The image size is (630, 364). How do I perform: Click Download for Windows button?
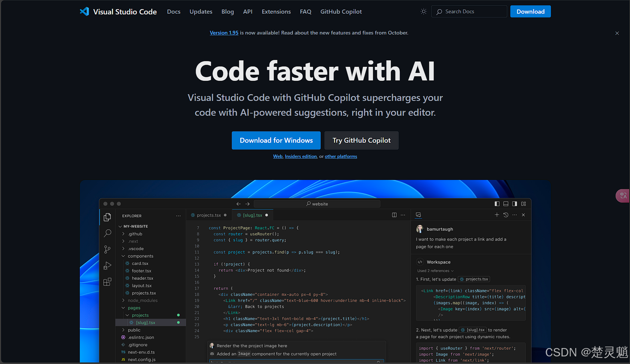(276, 140)
